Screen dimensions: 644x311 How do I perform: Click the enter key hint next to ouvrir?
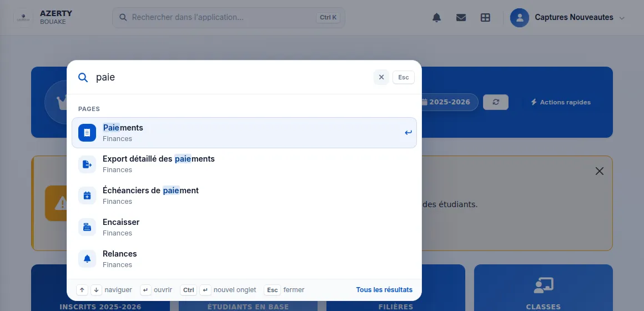(145, 290)
